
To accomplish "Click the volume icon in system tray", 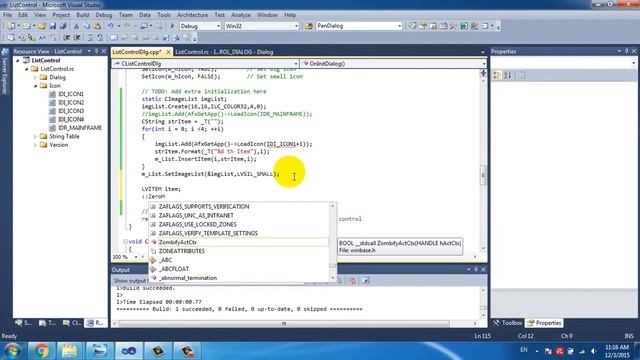I will point(593,351).
